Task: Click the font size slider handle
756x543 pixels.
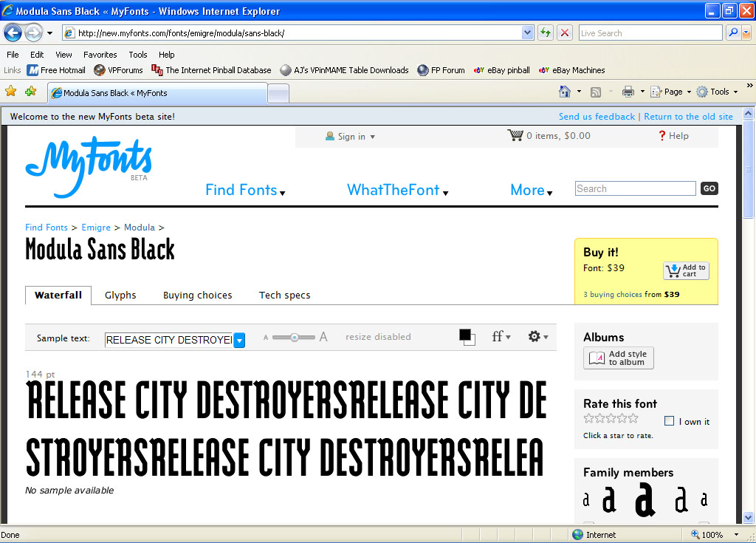Action: coord(294,337)
